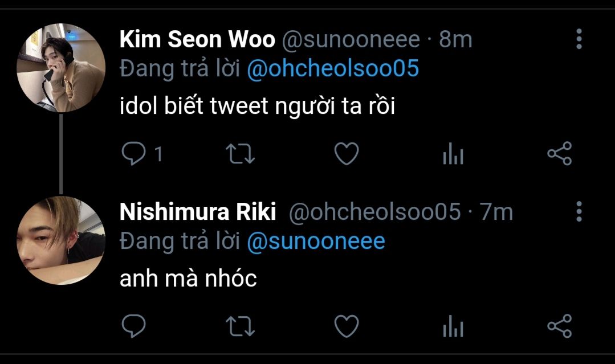The width and height of the screenshot is (615, 364).
Task: View analytics on Kim Seon Woo's tweet
Action: click(453, 154)
